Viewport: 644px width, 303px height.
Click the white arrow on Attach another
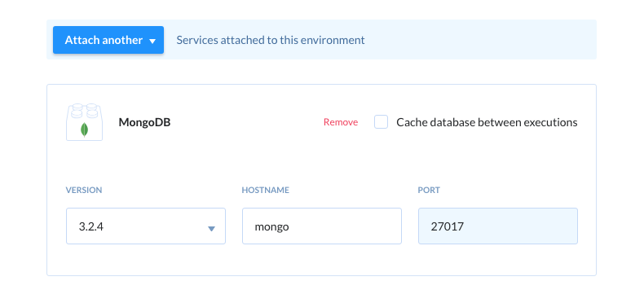[152, 41]
